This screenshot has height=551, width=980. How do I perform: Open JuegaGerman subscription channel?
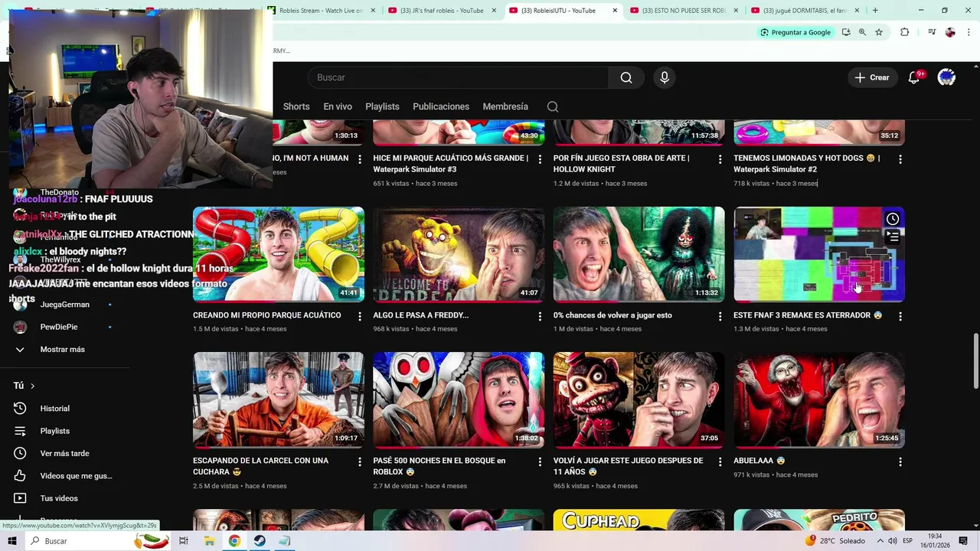tap(64, 305)
